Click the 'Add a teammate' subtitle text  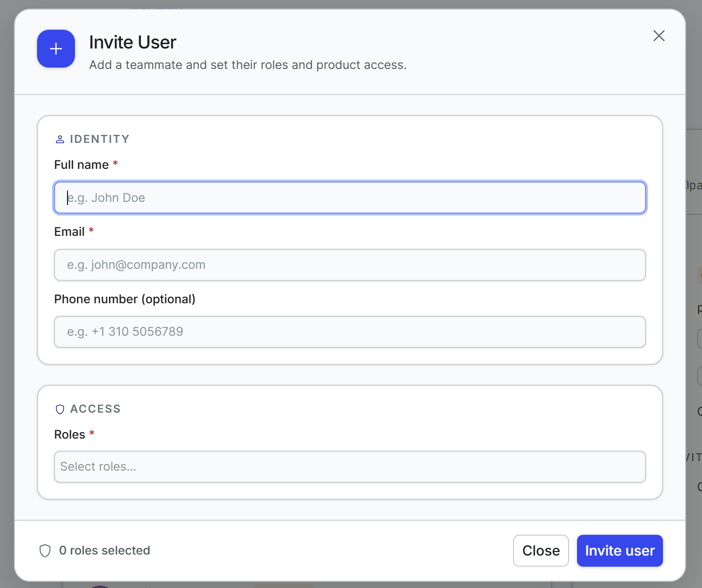[247, 65]
